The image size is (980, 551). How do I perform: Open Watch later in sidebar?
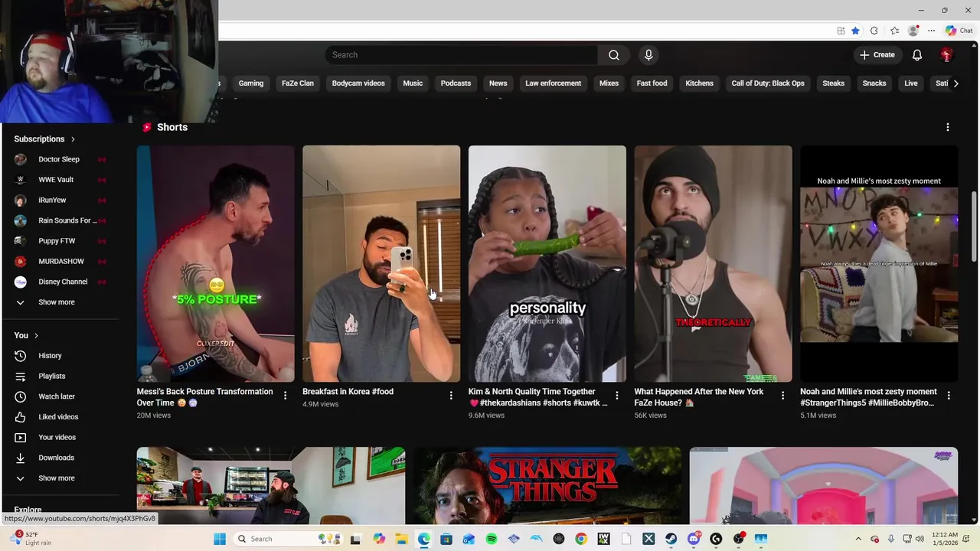pos(60,396)
